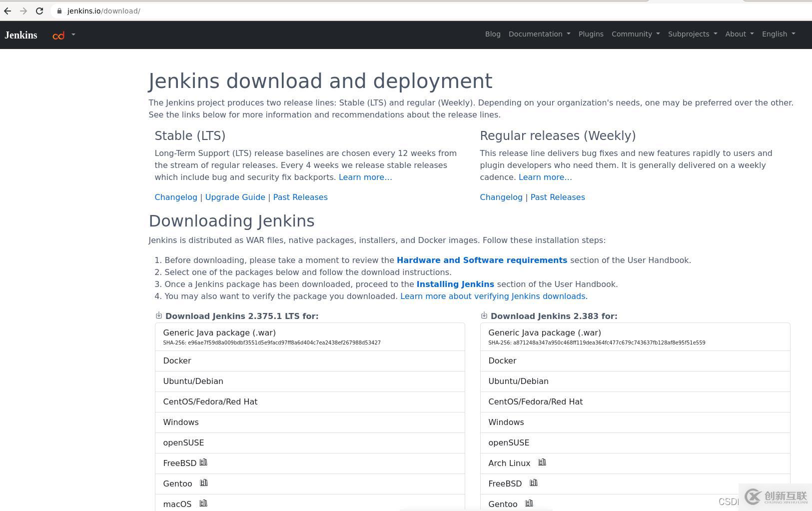This screenshot has width=812, height=511.
Task: Click the book icon next to Arch Linux
Action: (x=542, y=462)
